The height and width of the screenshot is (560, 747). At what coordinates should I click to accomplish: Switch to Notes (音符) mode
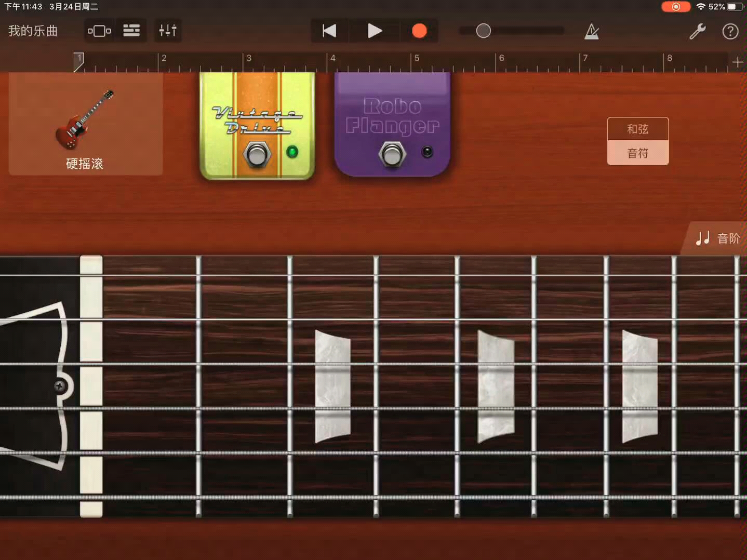click(x=638, y=153)
